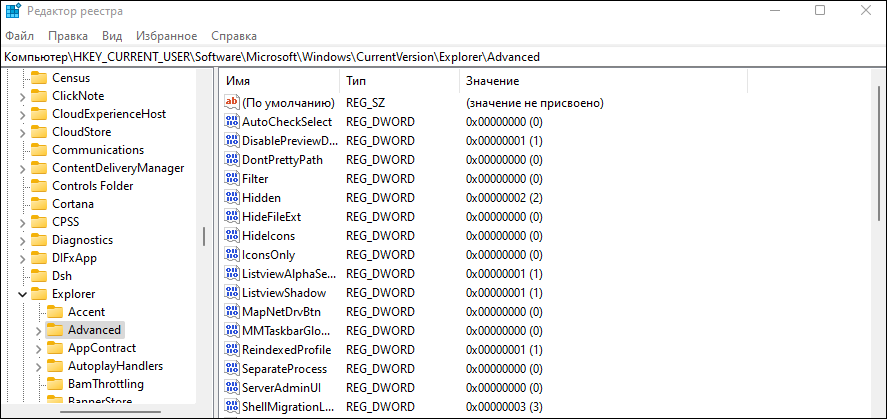Select the Cortana key label

(73, 204)
